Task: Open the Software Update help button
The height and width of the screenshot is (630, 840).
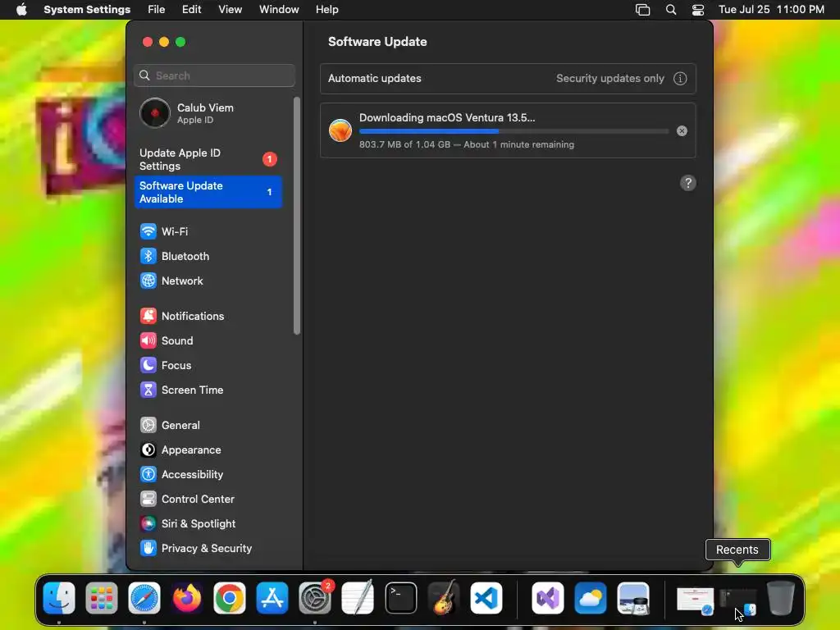Action: (688, 183)
